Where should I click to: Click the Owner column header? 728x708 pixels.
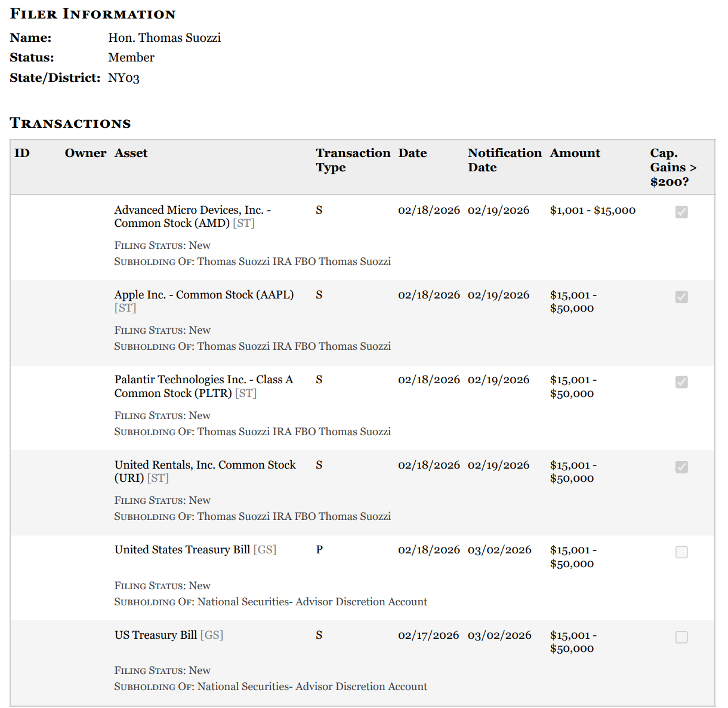(85, 153)
